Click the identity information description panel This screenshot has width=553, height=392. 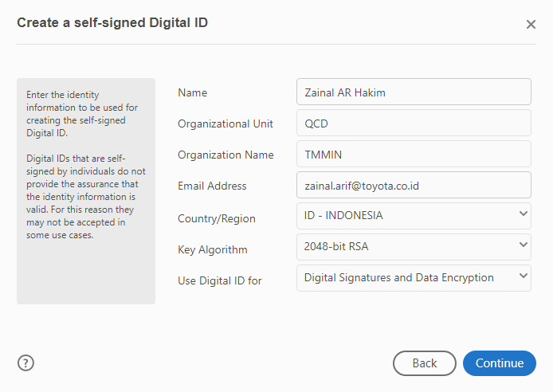click(86, 190)
